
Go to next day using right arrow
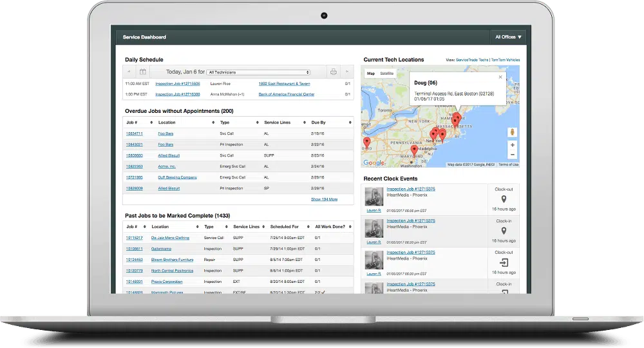point(348,72)
